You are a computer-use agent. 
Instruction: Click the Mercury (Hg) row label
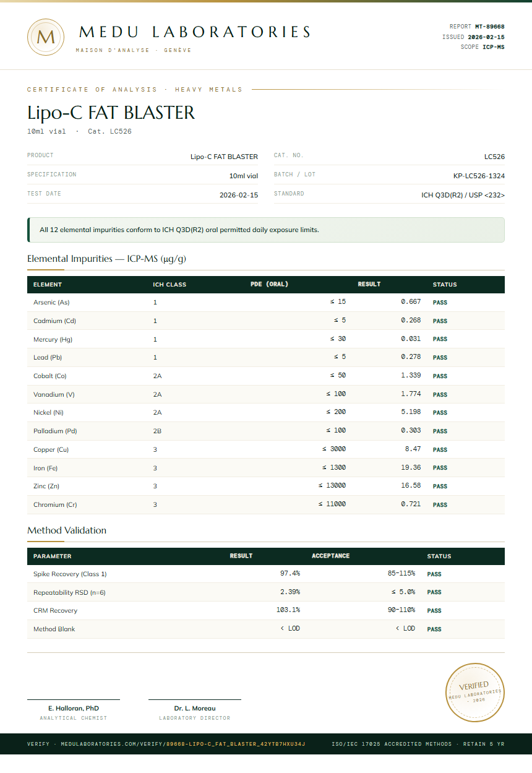53,339
